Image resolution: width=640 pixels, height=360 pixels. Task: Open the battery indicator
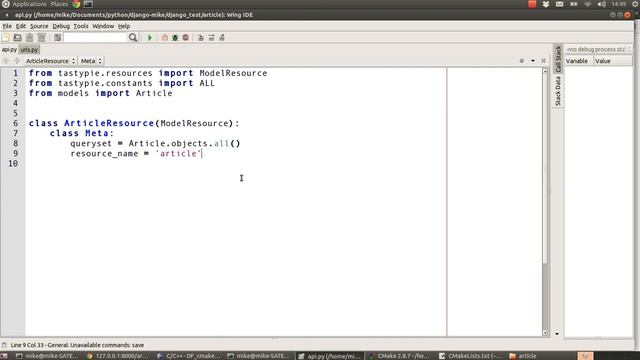[x=574, y=4]
